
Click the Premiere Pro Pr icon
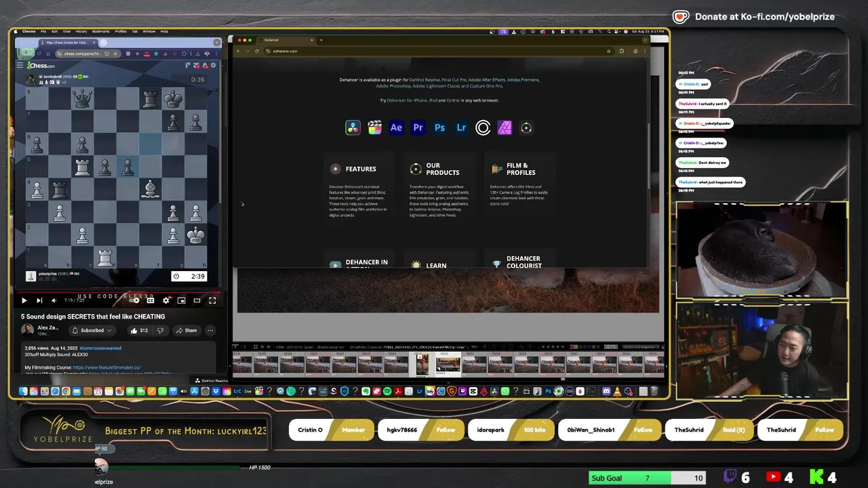point(418,127)
